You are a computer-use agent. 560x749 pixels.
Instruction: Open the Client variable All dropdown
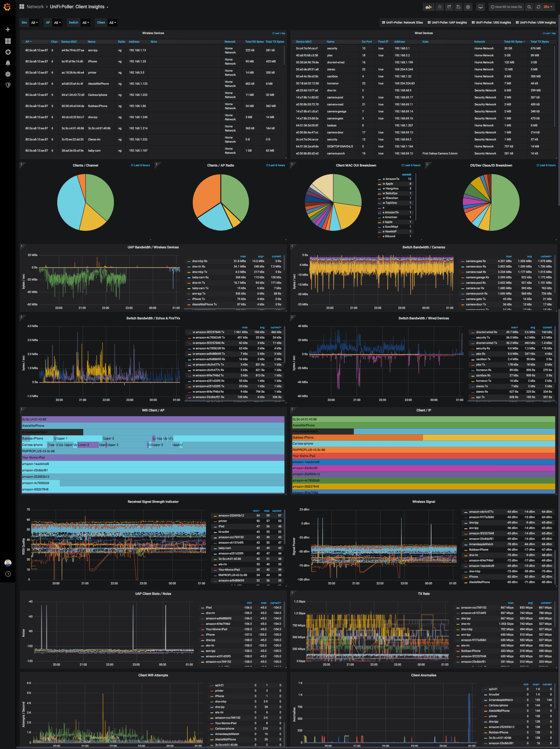pyautogui.click(x=113, y=23)
